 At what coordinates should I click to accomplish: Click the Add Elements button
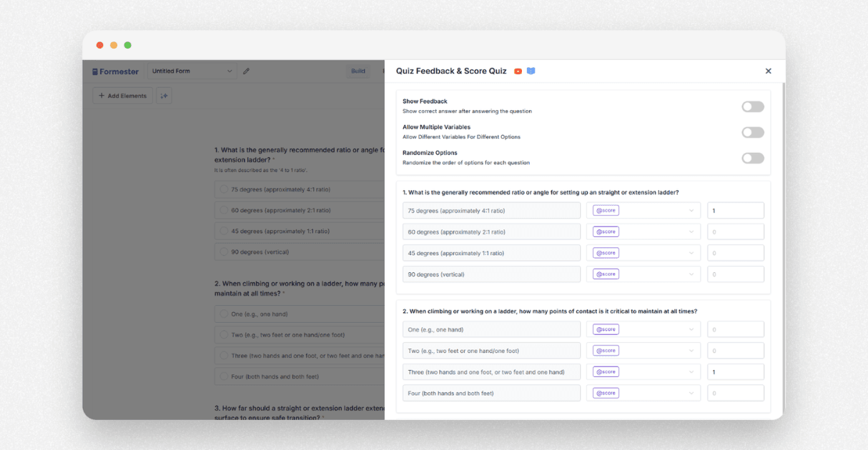click(122, 95)
